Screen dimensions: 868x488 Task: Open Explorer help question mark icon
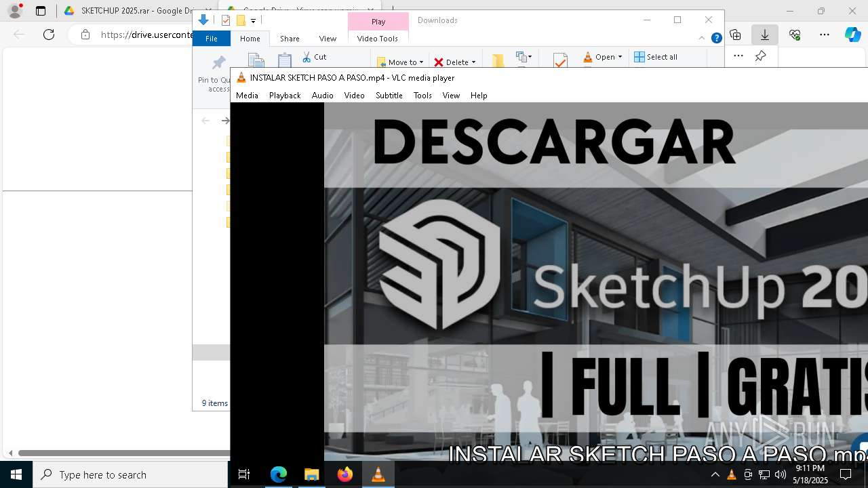tap(716, 39)
